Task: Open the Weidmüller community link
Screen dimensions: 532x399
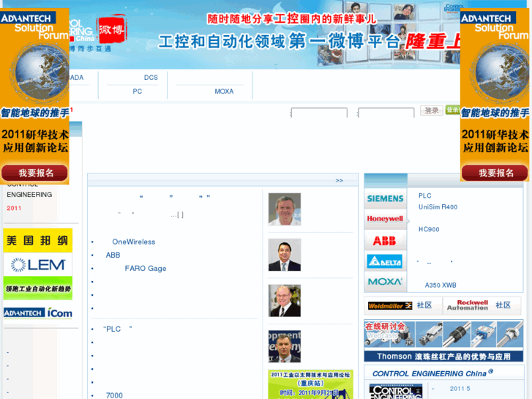Action: click(400, 305)
